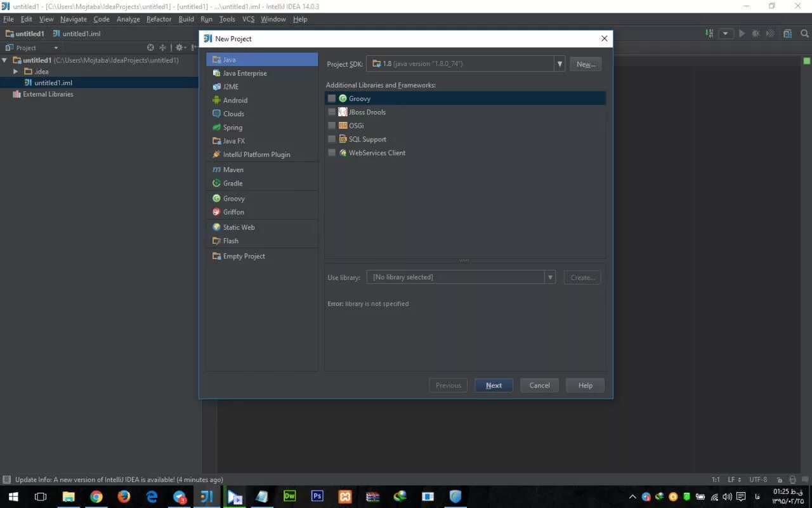Show hidden system tray icons chevron
This screenshot has width=812, height=508.
tap(632, 497)
